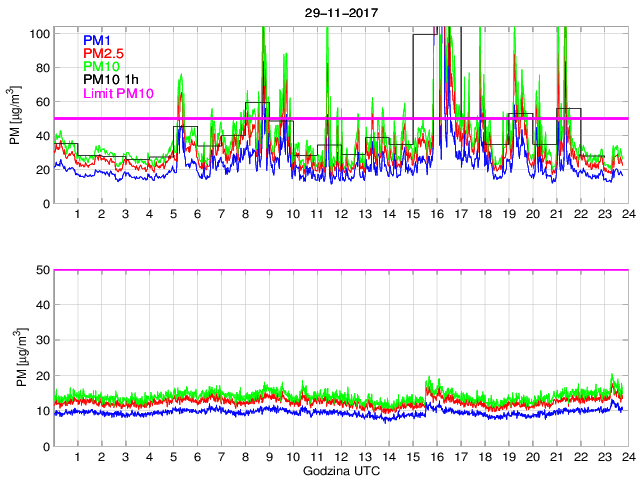Click the 30 tick on lower y-axis

(x=43, y=341)
